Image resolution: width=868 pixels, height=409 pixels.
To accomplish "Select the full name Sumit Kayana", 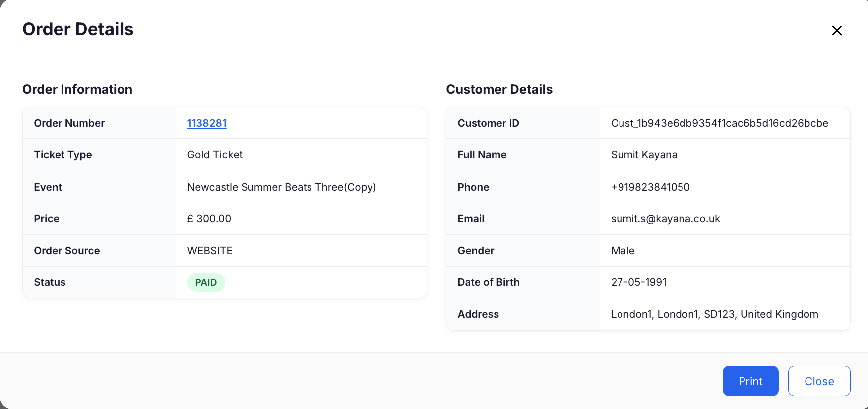I will click(x=644, y=155).
